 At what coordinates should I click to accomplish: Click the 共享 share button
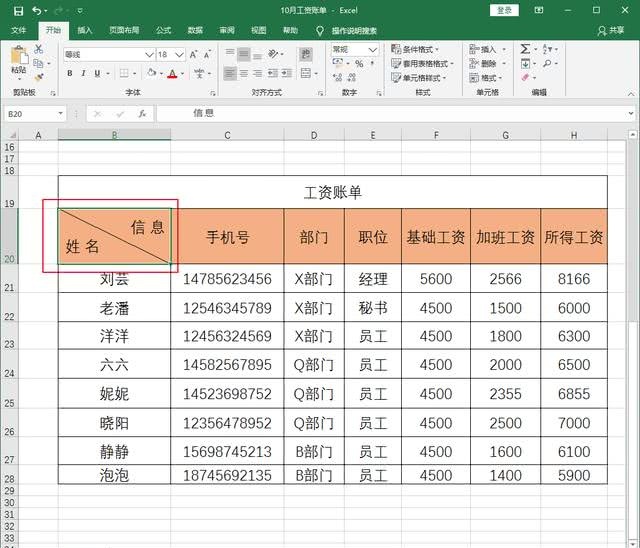611,30
